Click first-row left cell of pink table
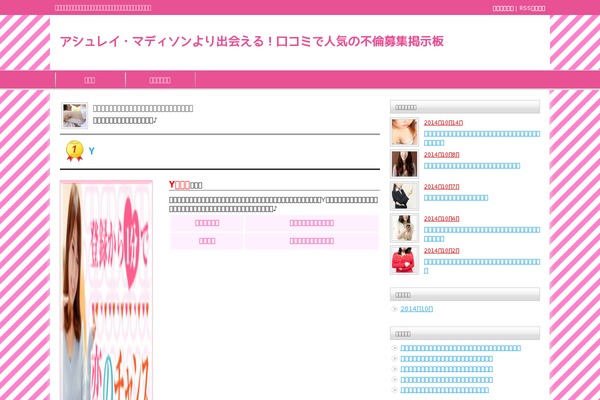 (207, 223)
